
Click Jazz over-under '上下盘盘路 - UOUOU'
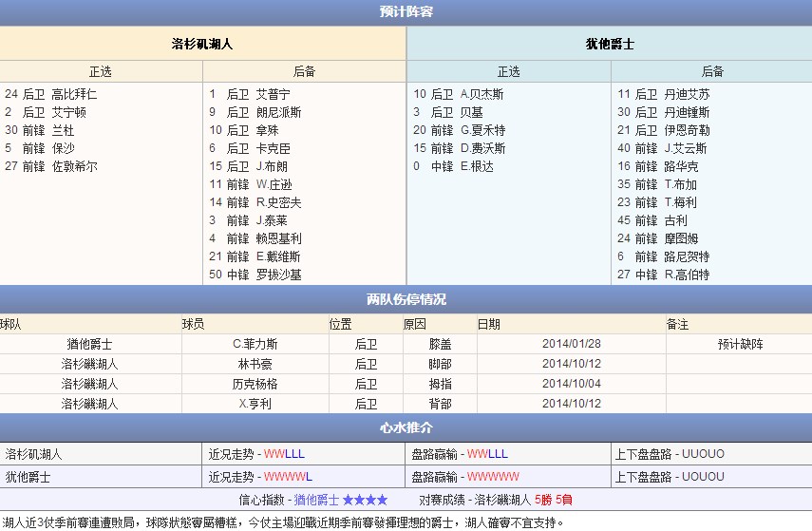[x=670, y=477]
